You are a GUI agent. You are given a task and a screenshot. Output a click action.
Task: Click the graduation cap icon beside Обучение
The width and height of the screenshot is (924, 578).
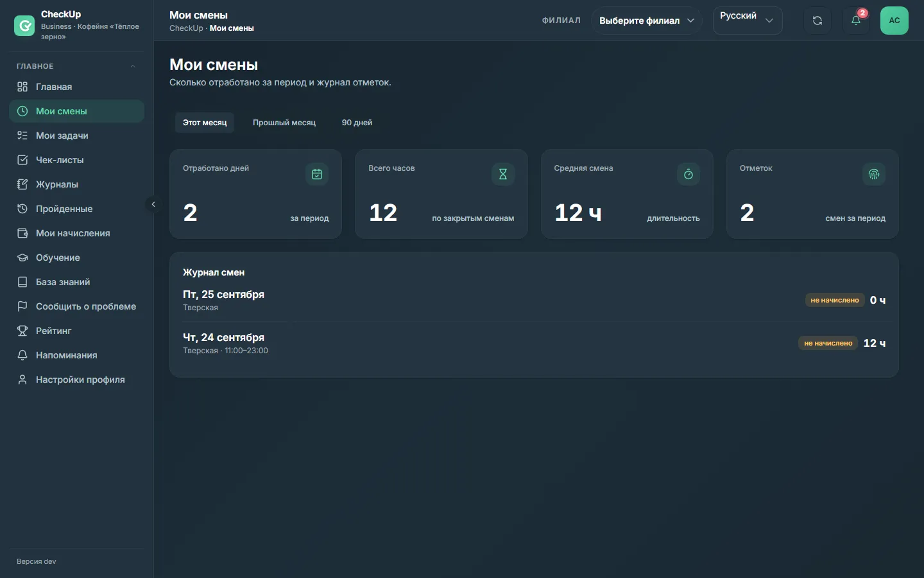coord(22,258)
